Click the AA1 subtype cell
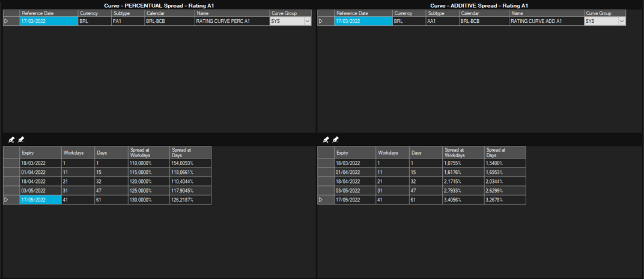 442,21
